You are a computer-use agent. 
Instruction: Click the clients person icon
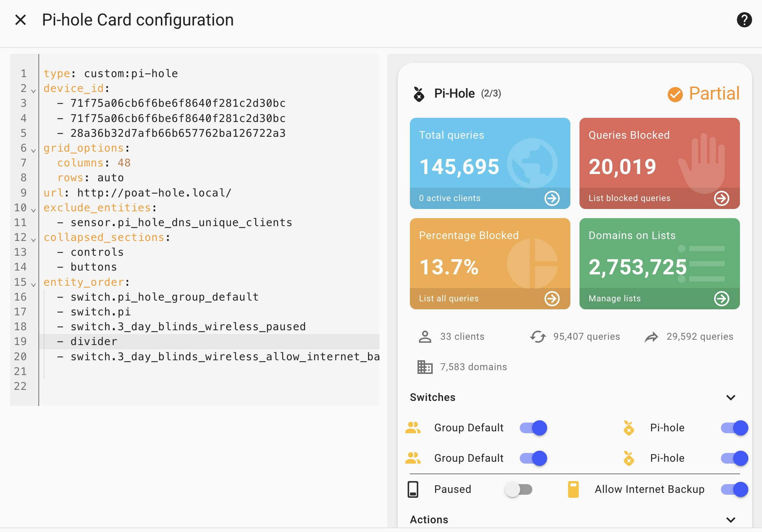point(425,337)
